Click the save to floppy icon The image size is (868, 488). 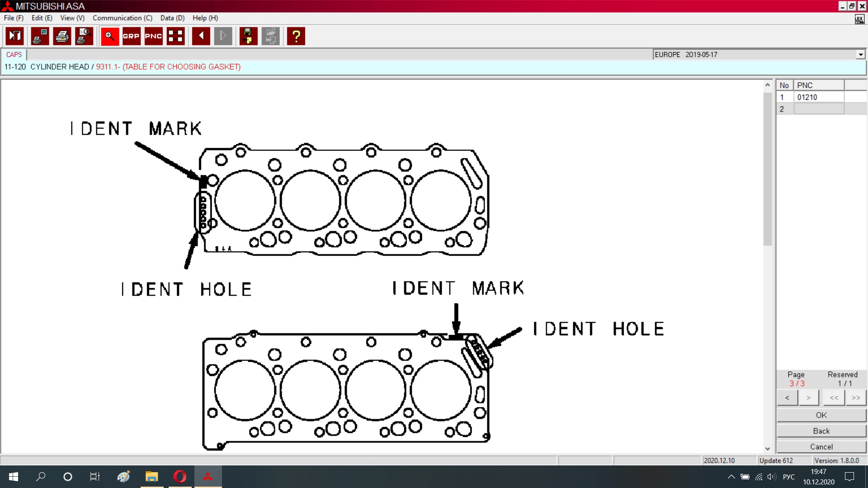tap(248, 36)
